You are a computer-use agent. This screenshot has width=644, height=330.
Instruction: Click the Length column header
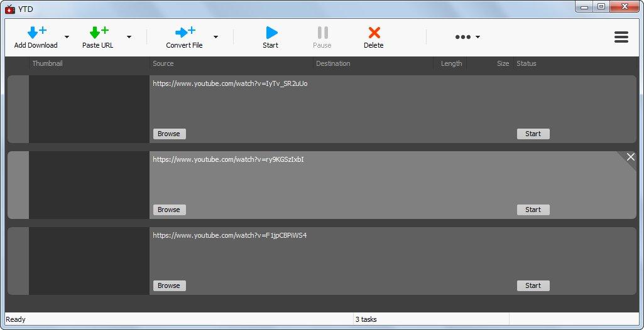tap(451, 63)
